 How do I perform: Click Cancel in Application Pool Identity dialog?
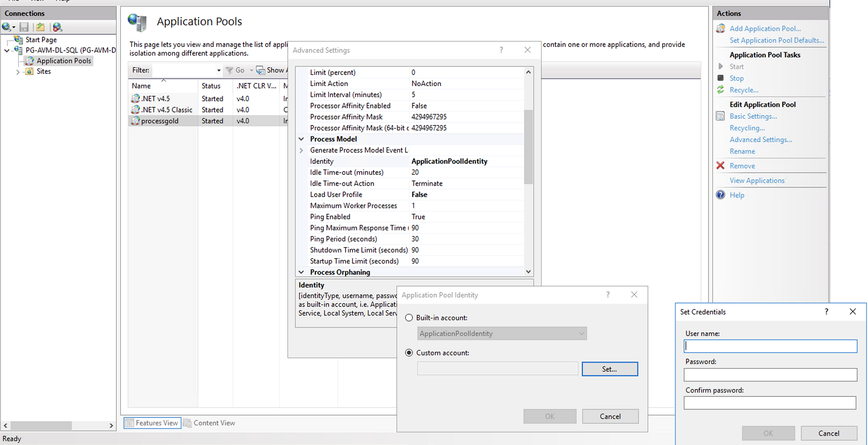click(610, 416)
